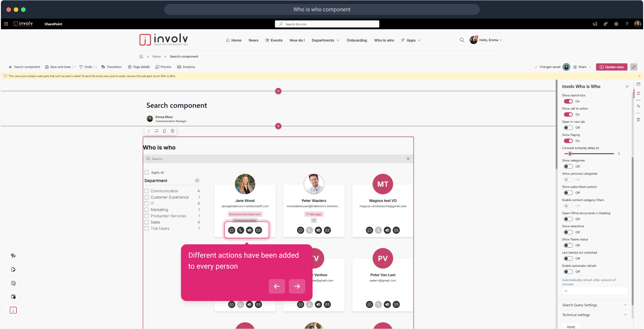Send email to Peter Wauters
The width and height of the screenshot is (644, 329).
click(x=327, y=230)
